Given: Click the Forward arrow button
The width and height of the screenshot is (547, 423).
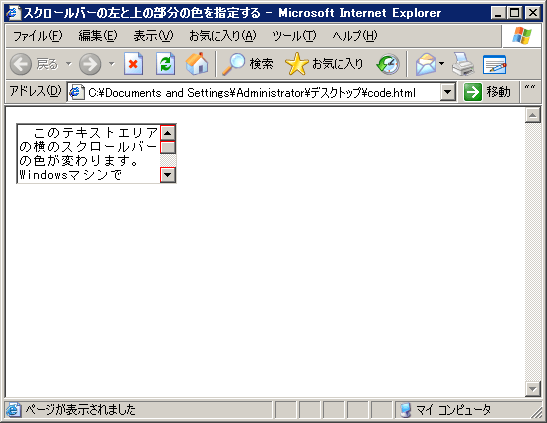Looking at the screenshot, I should click(x=90, y=64).
